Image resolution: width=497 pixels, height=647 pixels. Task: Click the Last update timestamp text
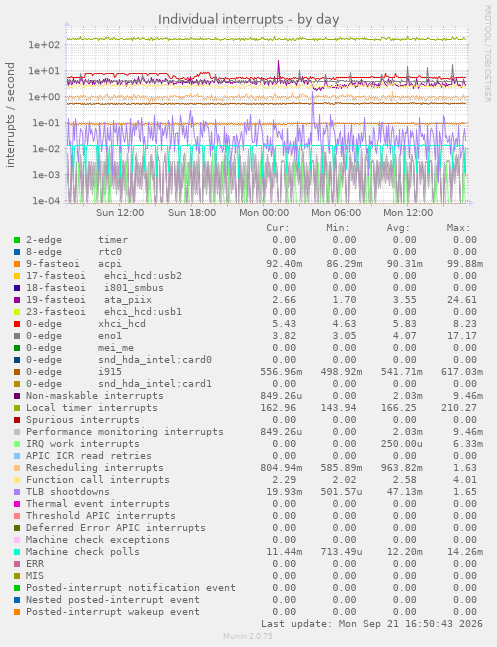[372, 623]
